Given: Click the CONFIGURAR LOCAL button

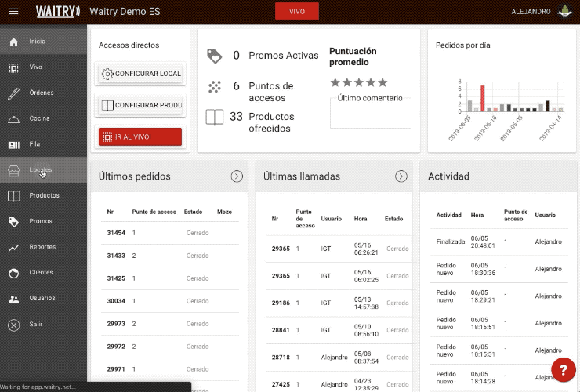Looking at the screenshot, I should pyautogui.click(x=140, y=74).
